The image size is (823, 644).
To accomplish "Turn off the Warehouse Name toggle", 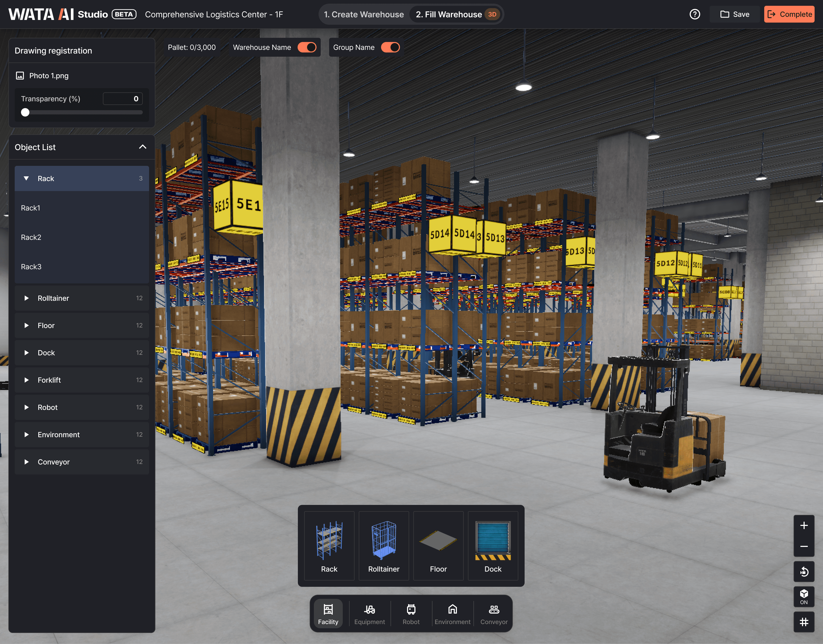I will pos(307,47).
